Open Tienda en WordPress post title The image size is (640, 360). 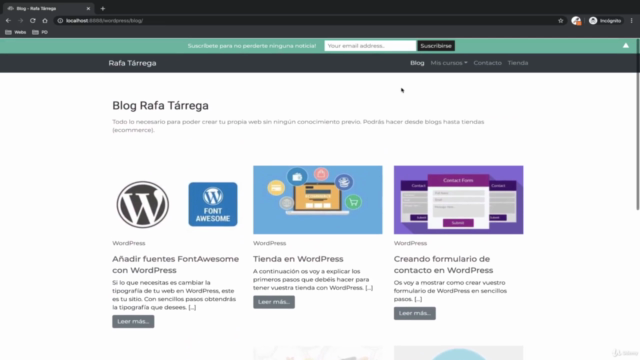point(298,259)
